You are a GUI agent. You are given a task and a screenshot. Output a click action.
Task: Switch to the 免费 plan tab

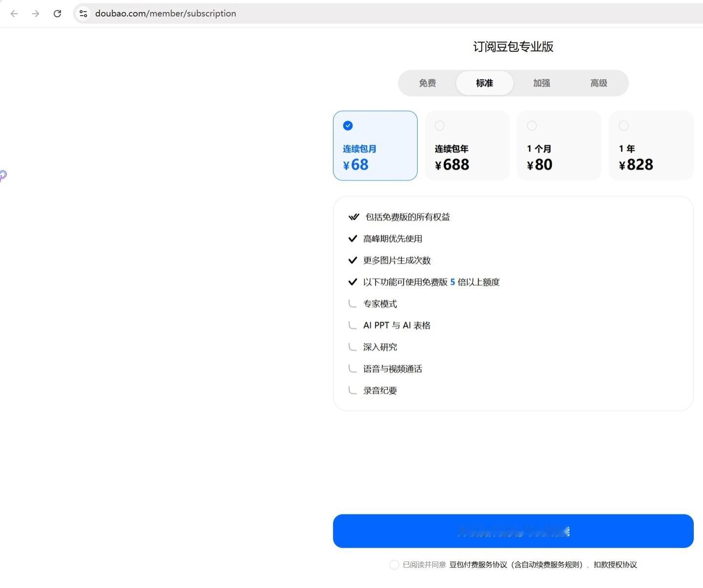coord(427,83)
